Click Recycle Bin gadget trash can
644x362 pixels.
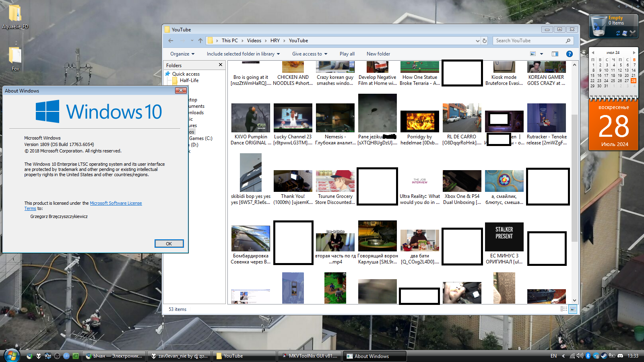click(599, 26)
